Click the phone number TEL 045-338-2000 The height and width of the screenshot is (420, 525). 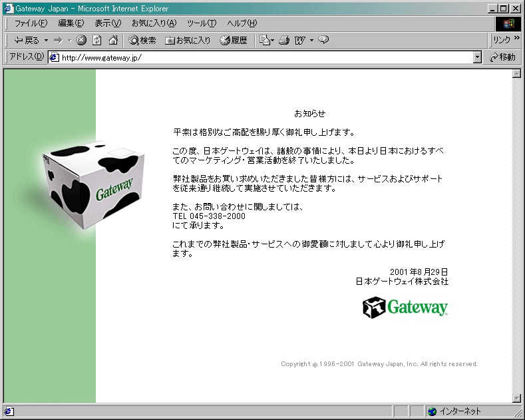click(x=209, y=216)
